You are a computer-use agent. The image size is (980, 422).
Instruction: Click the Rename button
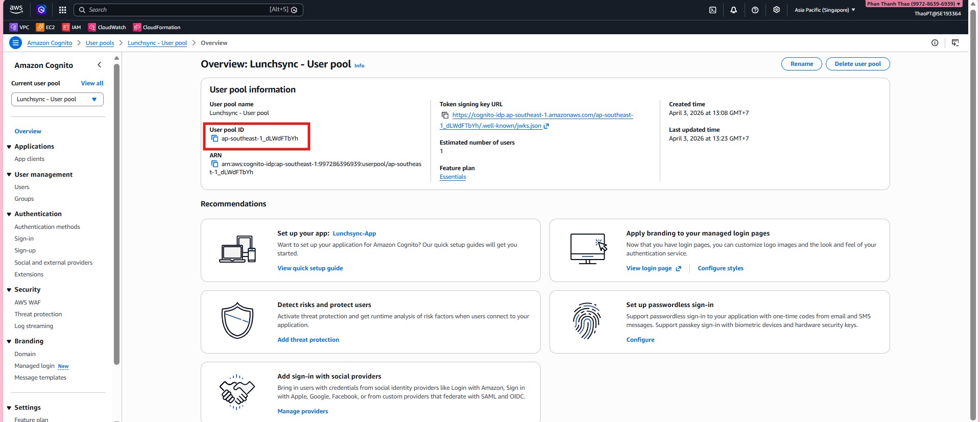point(801,64)
